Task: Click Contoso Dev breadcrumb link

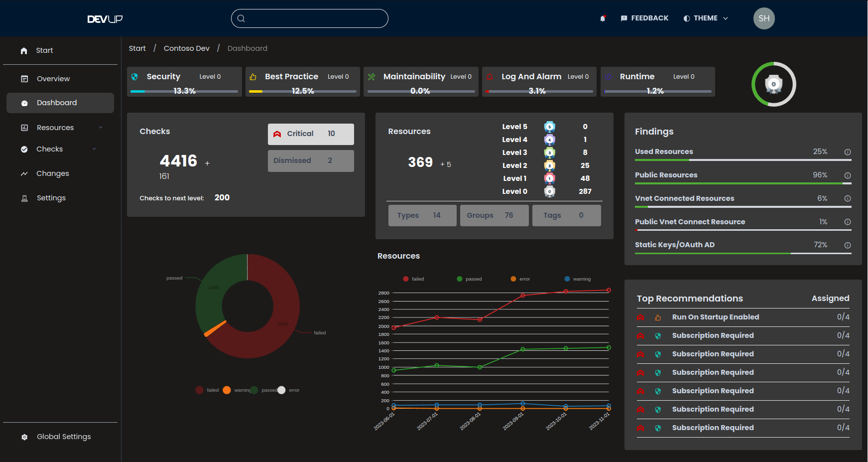Action: click(x=187, y=48)
